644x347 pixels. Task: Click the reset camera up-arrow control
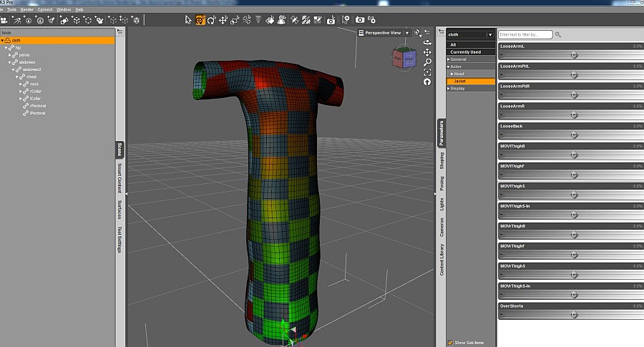click(x=428, y=82)
